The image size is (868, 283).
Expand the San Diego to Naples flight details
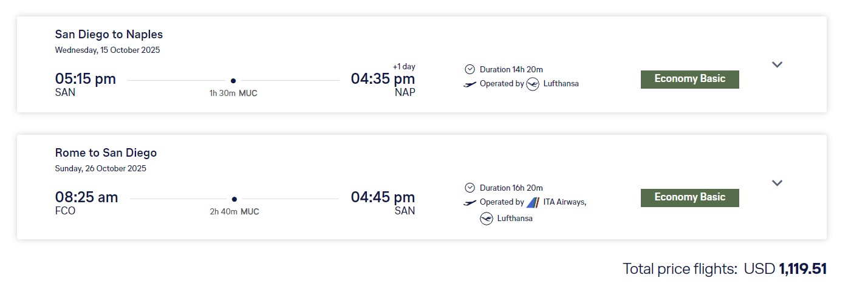[777, 64]
